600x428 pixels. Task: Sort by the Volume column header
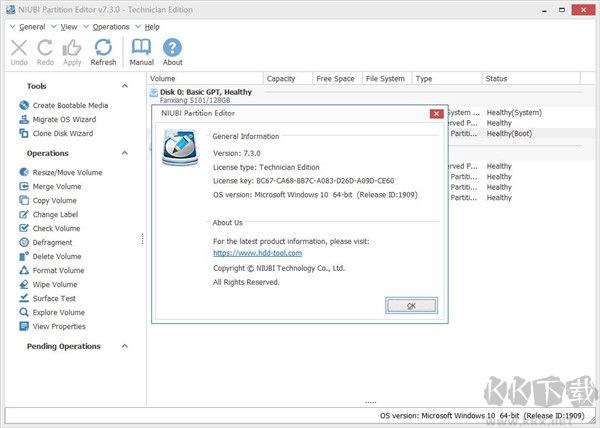205,78
